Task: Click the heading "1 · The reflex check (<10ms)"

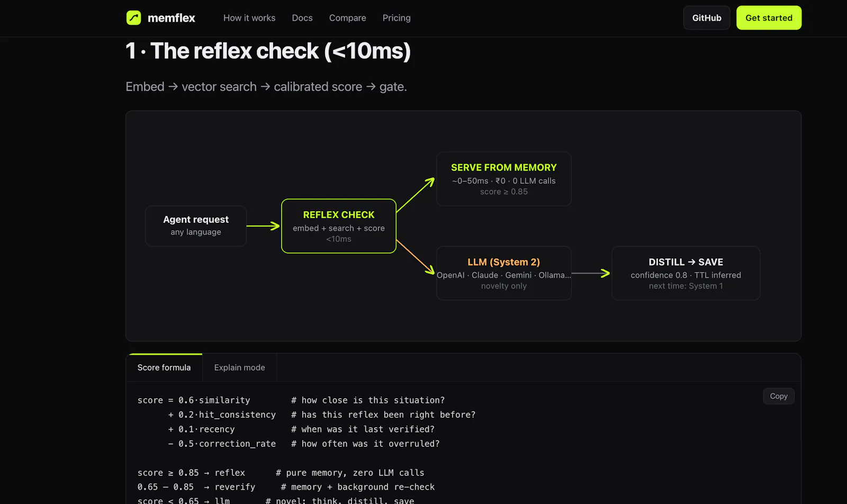Action: point(268,51)
